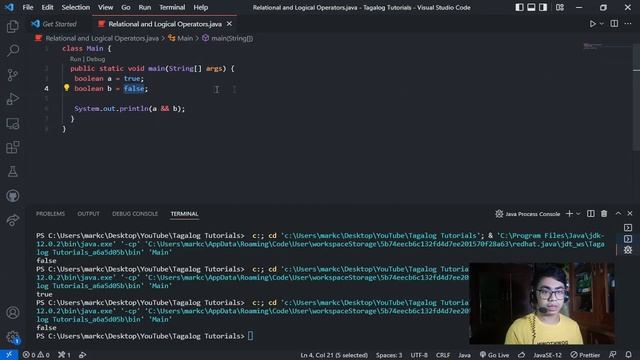Image resolution: width=640 pixels, height=360 pixels.
Task: Switch to the PROBLEMS panel tab
Action: tap(50, 213)
